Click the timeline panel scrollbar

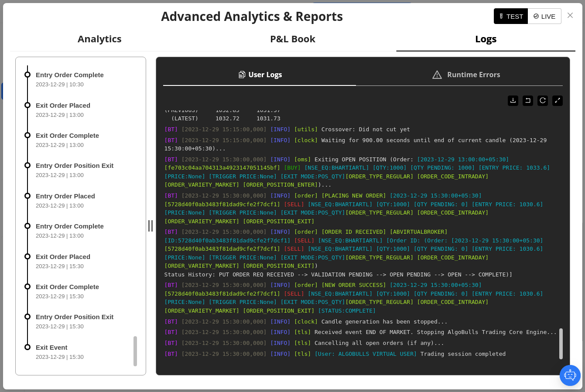pos(135,351)
